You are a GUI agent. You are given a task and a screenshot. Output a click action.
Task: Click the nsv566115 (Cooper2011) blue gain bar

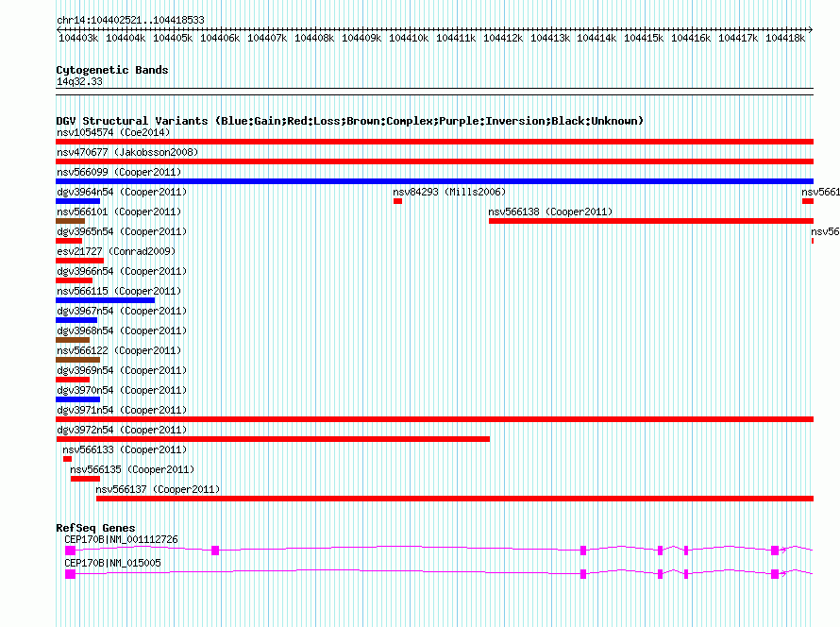[x=105, y=300]
